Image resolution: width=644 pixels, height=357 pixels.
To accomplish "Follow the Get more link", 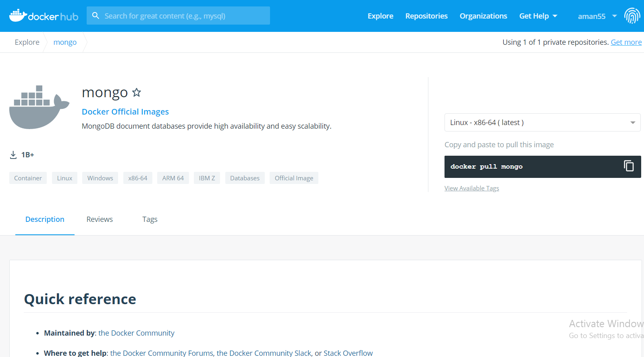I will point(626,42).
